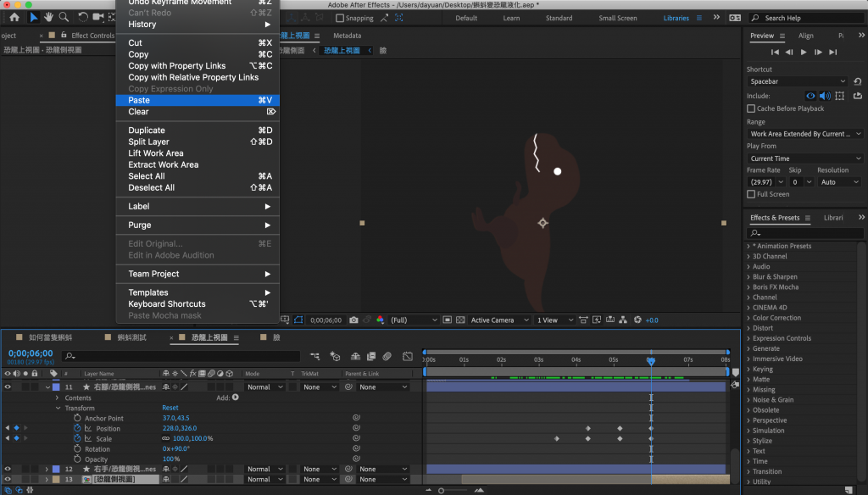Toggle the region of interest icon
Screen dimensions: 868x495
(448, 320)
